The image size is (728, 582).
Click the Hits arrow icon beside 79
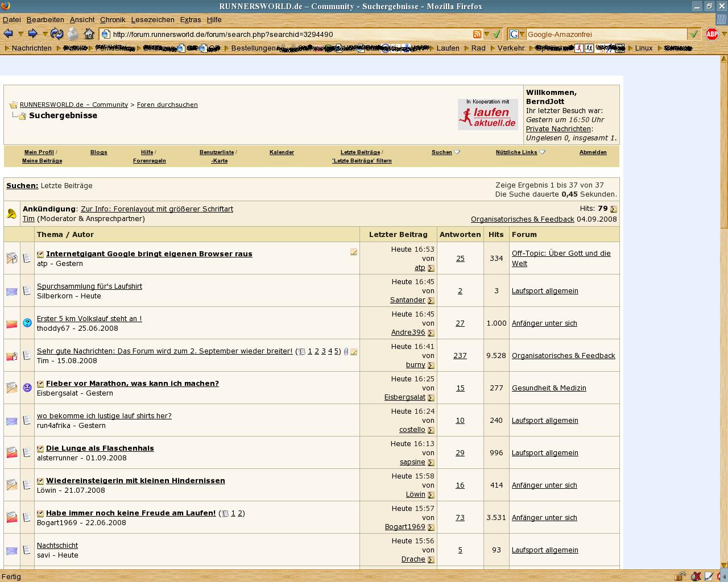(613, 209)
